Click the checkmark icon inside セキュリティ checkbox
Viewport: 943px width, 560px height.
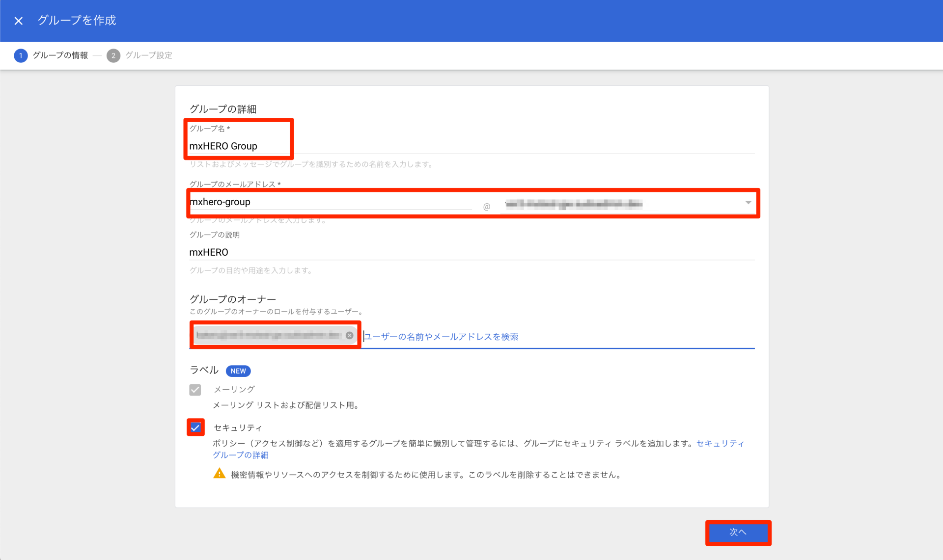195,427
